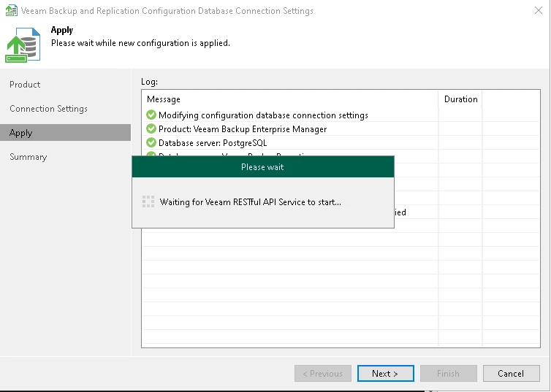
Task: Click the database upload wizard icon
Action: pos(23,45)
